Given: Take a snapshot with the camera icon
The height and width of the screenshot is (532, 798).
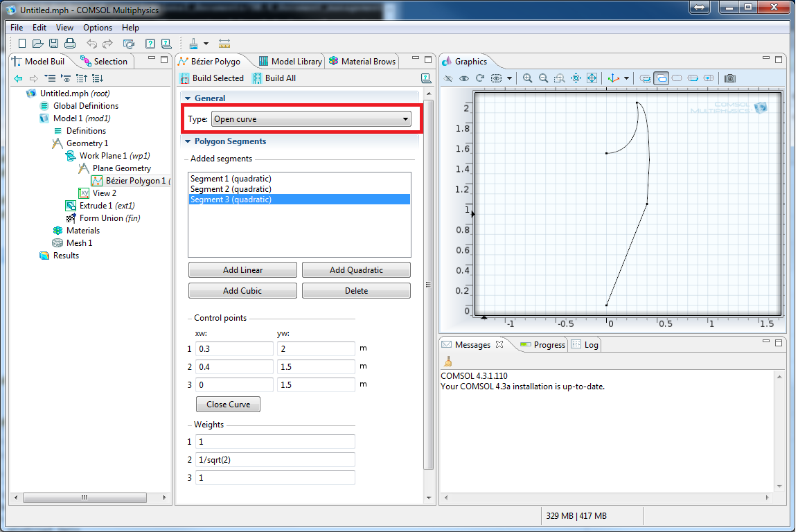Looking at the screenshot, I should coord(729,78).
